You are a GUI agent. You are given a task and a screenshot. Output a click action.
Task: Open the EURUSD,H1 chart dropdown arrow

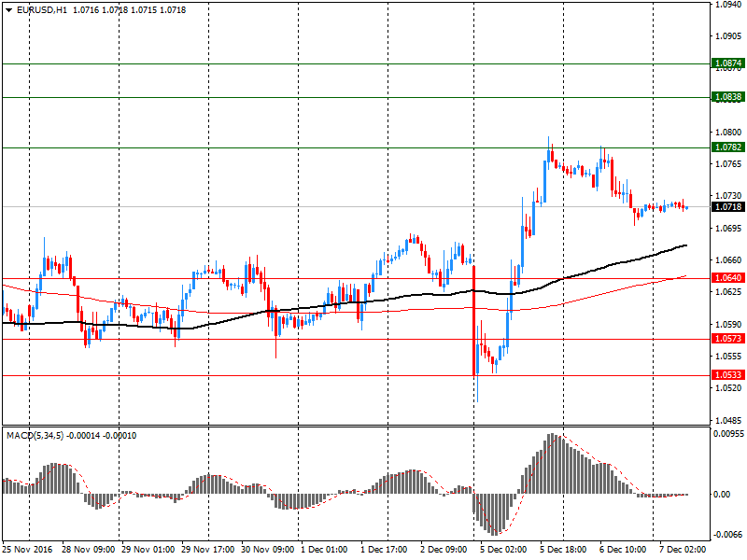click(8, 10)
